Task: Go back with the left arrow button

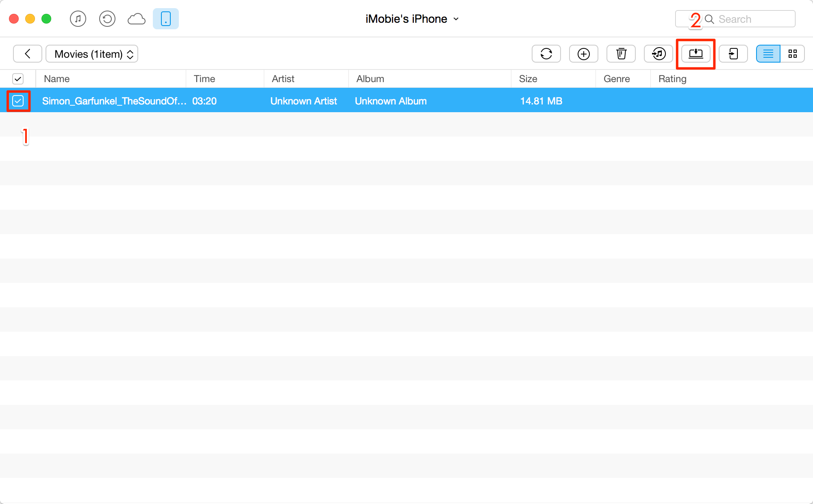Action: [28, 54]
